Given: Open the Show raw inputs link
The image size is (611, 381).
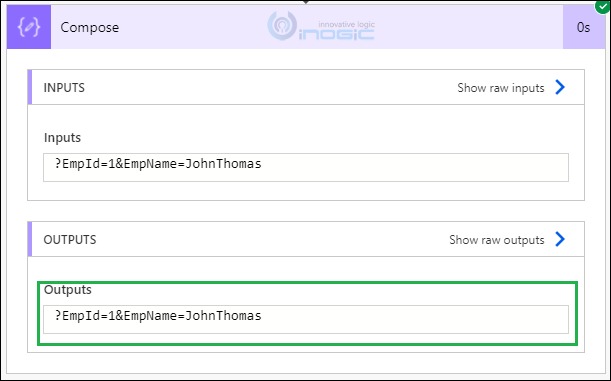Looking at the screenshot, I should [x=501, y=88].
